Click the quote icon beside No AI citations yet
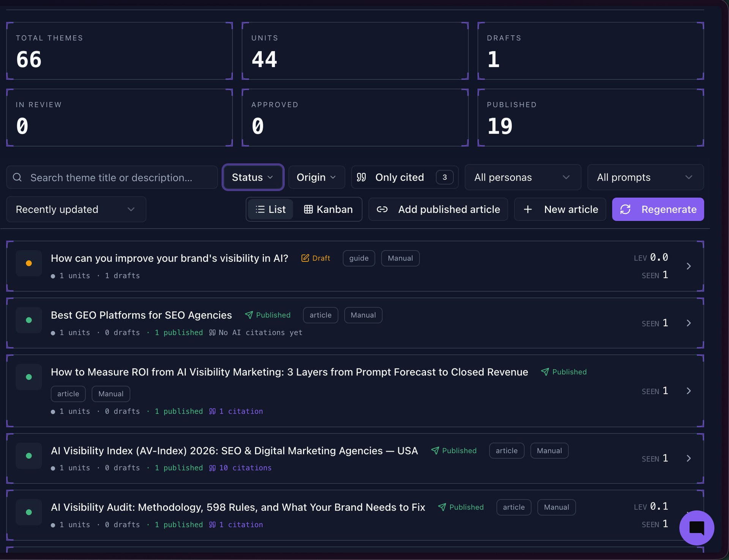Viewport: 729px width, 560px height. pyautogui.click(x=213, y=332)
